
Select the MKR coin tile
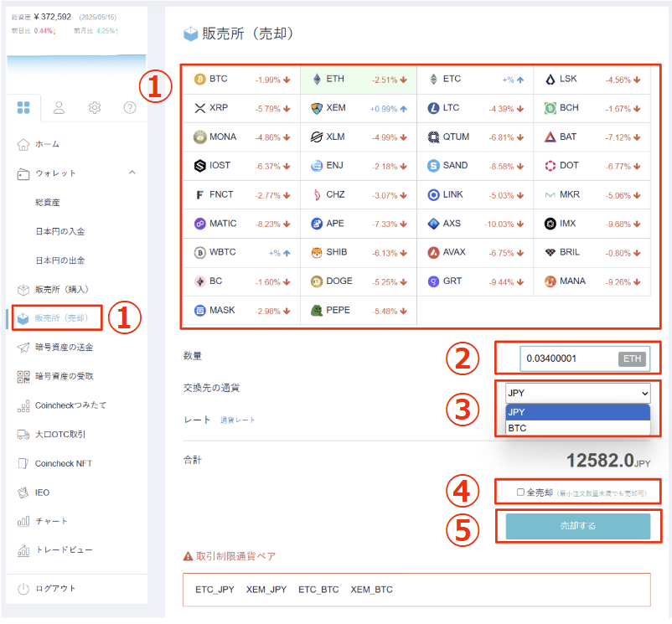coord(592,195)
